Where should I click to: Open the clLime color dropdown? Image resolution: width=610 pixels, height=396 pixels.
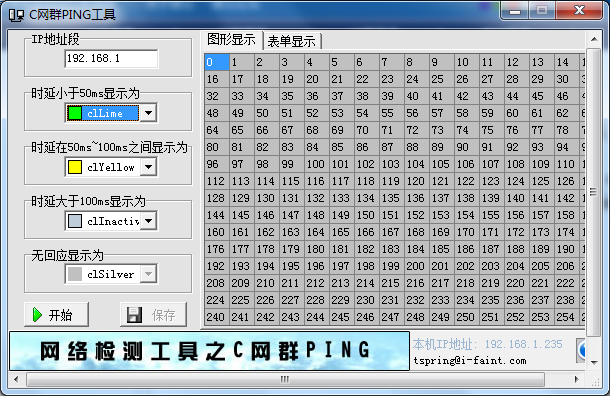tap(148, 113)
